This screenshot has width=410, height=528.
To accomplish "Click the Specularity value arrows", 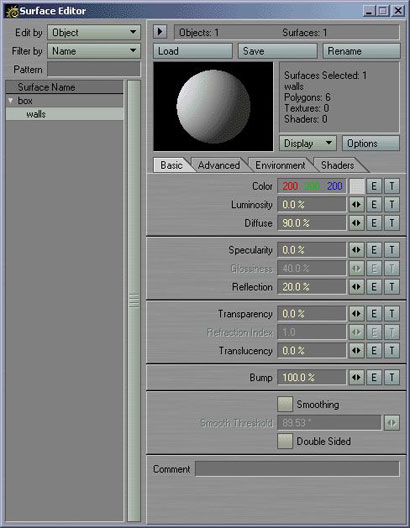I will click(x=356, y=250).
